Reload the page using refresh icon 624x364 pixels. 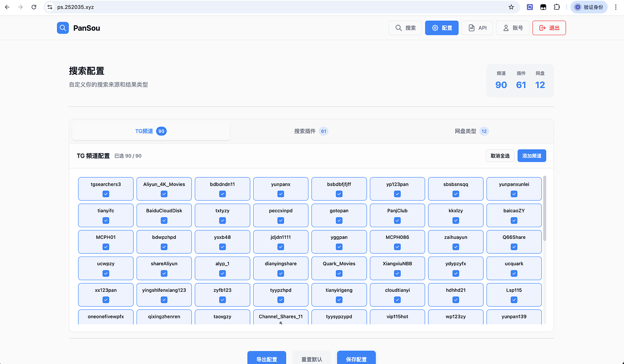pyautogui.click(x=34, y=7)
